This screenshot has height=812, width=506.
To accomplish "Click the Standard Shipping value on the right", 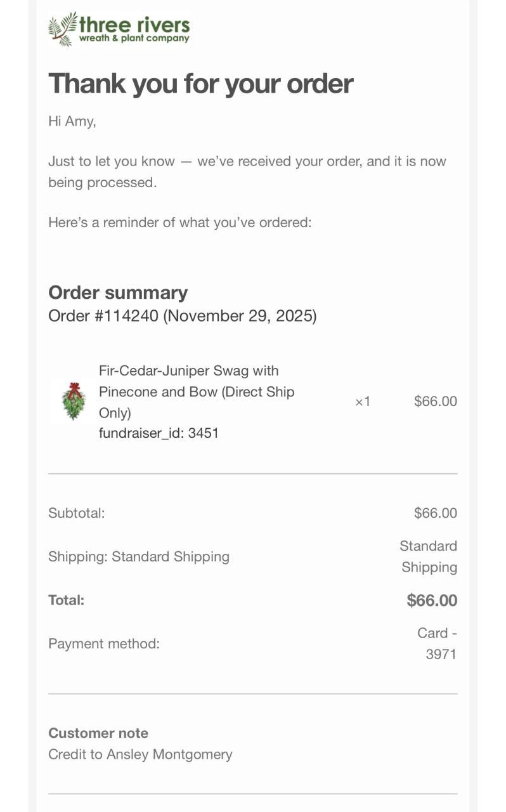I will click(x=429, y=556).
